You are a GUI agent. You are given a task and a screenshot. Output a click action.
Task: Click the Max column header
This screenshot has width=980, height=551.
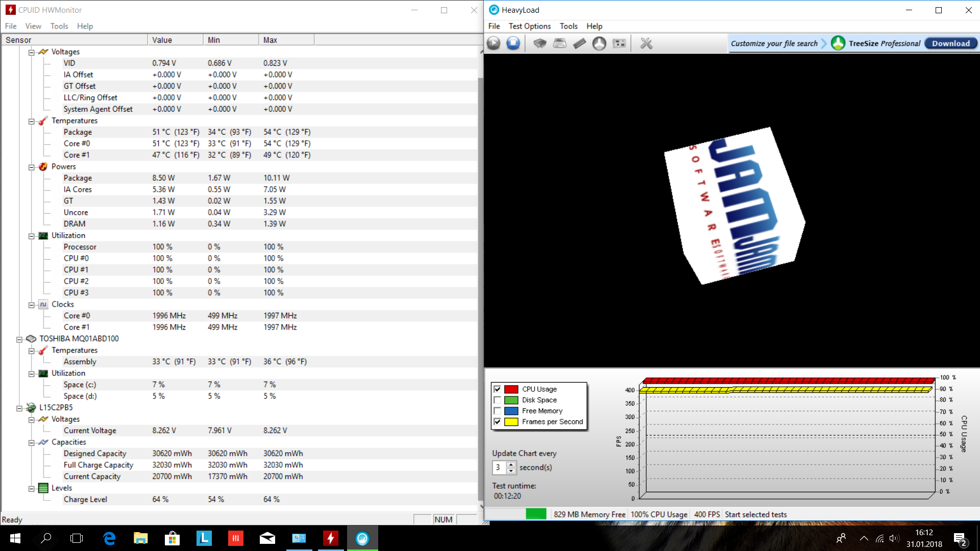click(x=286, y=40)
